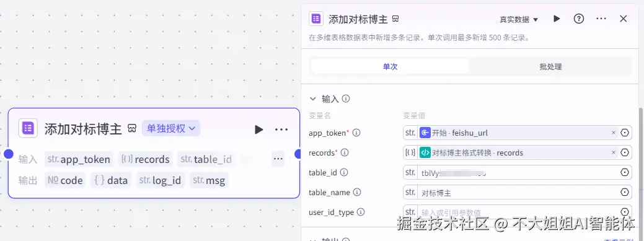Screen dimensions: 644x241
Task: Switch to 批处理 tab
Action: coord(550,66)
